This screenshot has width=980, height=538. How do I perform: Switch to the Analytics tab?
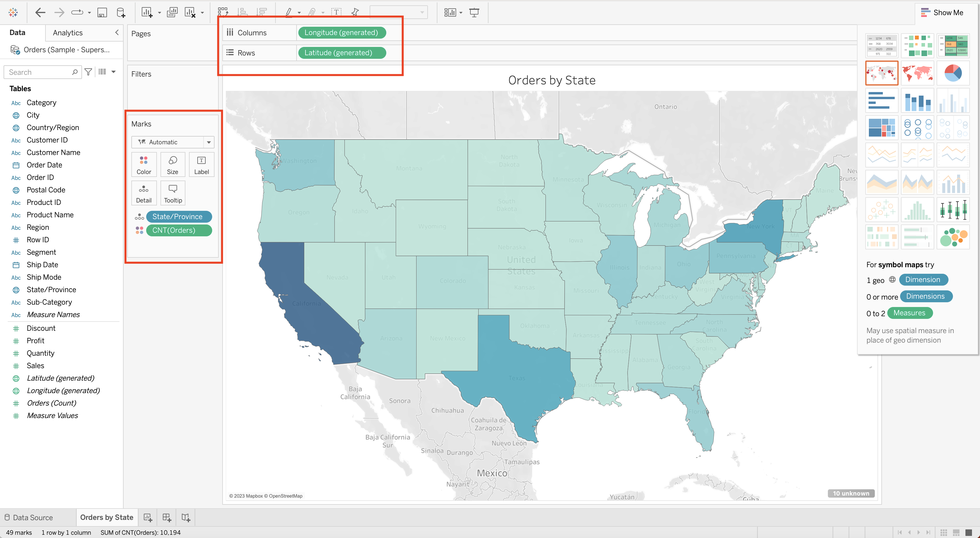pyautogui.click(x=68, y=33)
